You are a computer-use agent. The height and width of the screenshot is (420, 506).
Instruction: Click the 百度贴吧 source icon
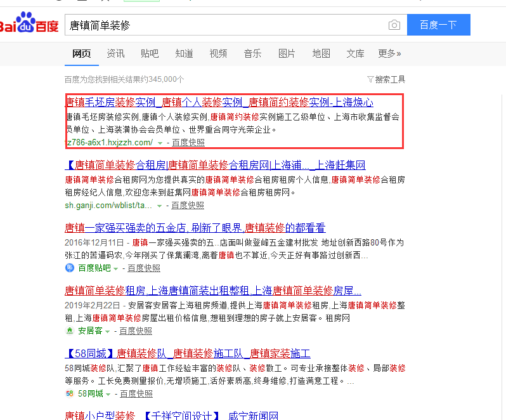click(70, 268)
